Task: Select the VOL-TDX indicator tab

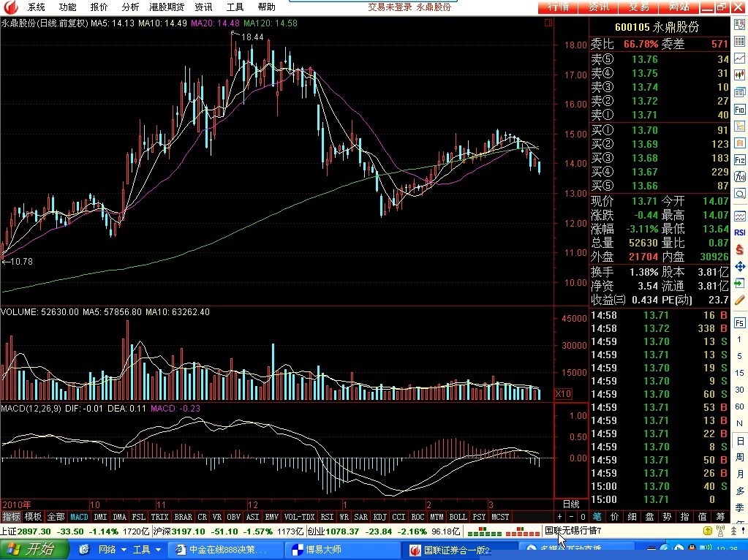Action: click(299, 517)
